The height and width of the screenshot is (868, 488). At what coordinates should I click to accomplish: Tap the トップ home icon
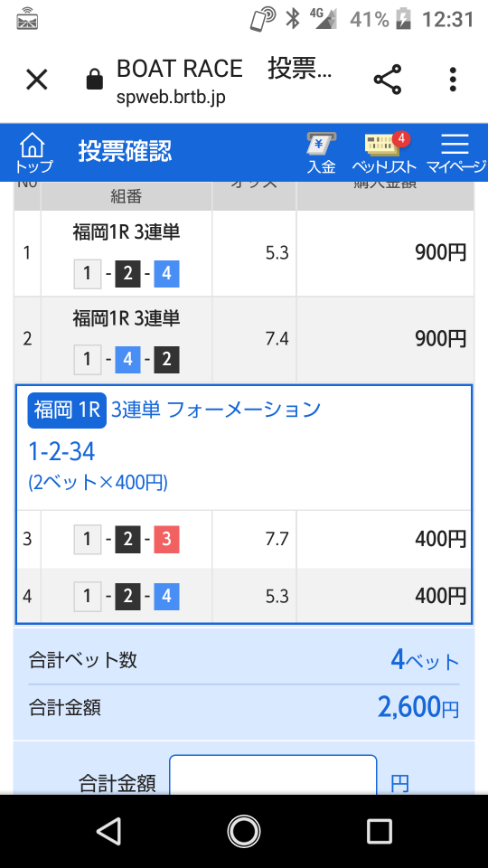click(33, 153)
